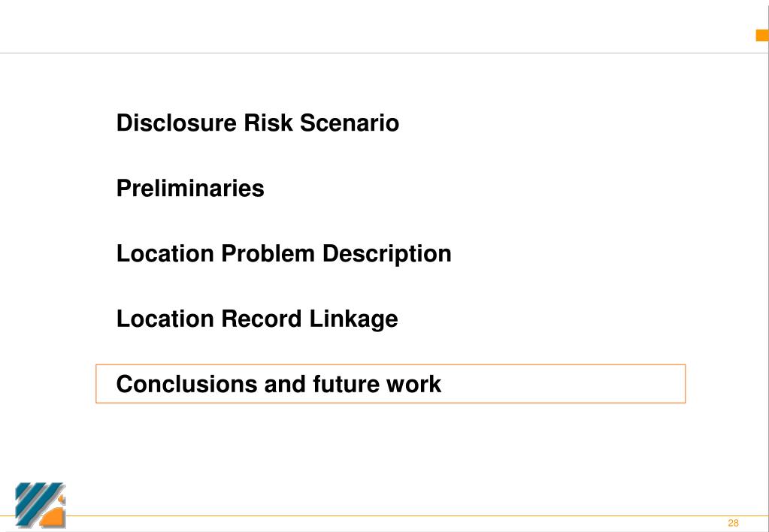
Task: Click the word "Record" in the fourth heading
Action: [262, 319]
